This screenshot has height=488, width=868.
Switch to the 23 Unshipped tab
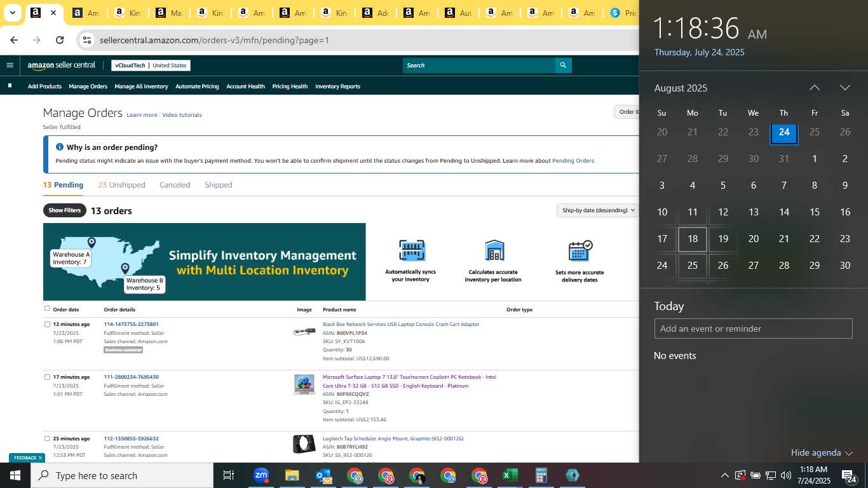(121, 185)
